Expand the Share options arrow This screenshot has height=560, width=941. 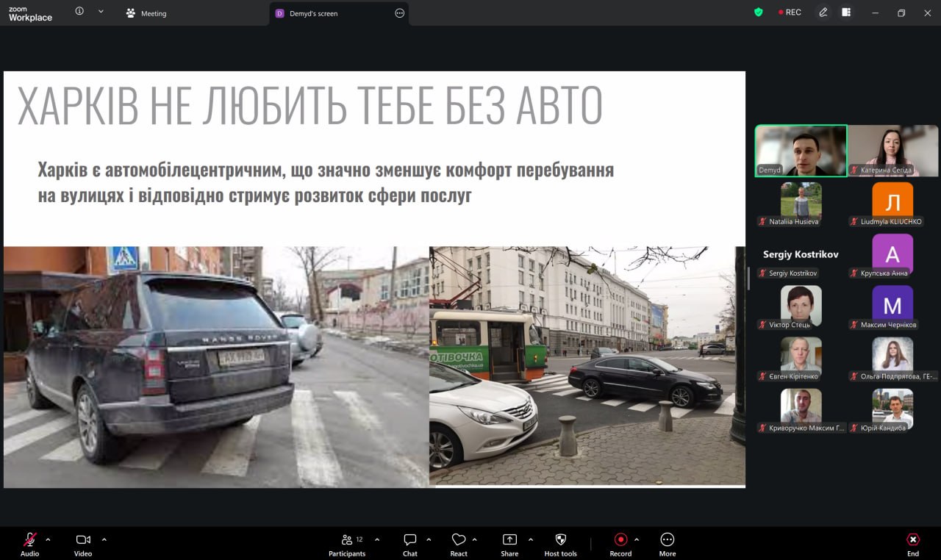point(531,539)
